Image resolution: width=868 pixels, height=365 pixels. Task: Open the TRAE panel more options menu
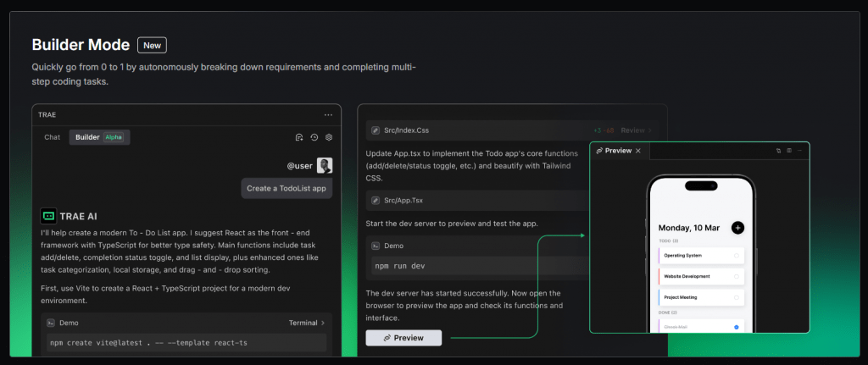[x=328, y=115]
